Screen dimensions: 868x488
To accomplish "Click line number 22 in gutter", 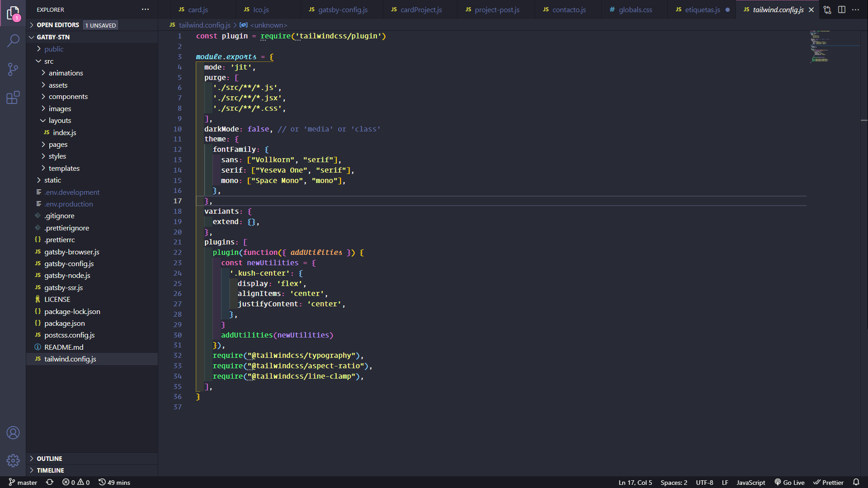I will point(177,253).
